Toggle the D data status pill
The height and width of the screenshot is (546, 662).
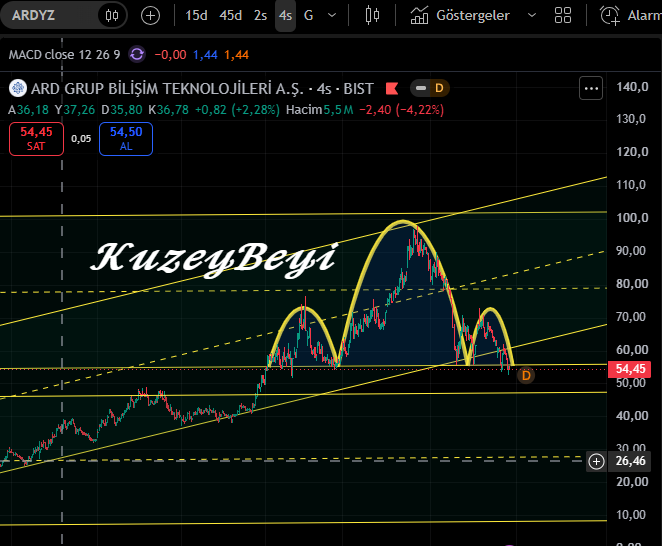click(x=430, y=88)
